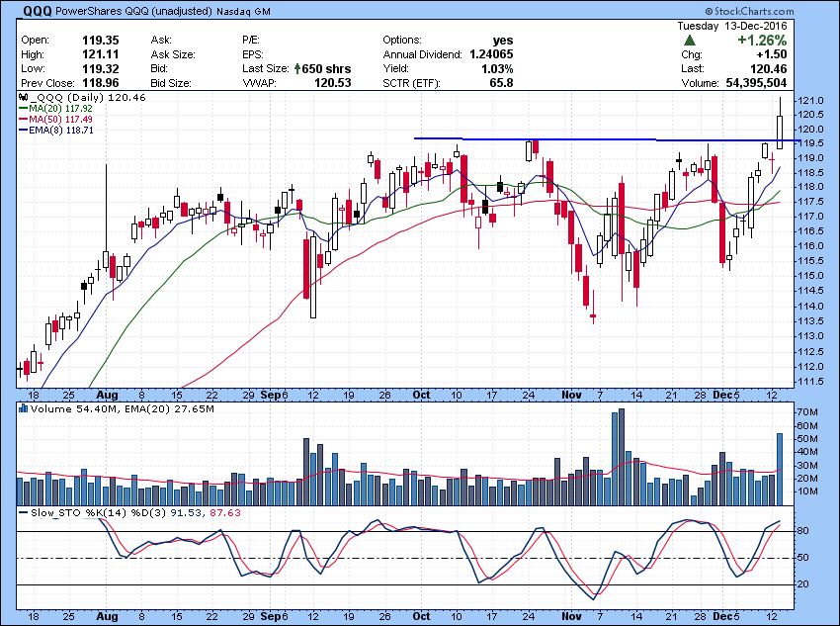The height and width of the screenshot is (626, 840).
Task: Click the Yield value 1.03%
Action: pyautogui.click(x=497, y=68)
